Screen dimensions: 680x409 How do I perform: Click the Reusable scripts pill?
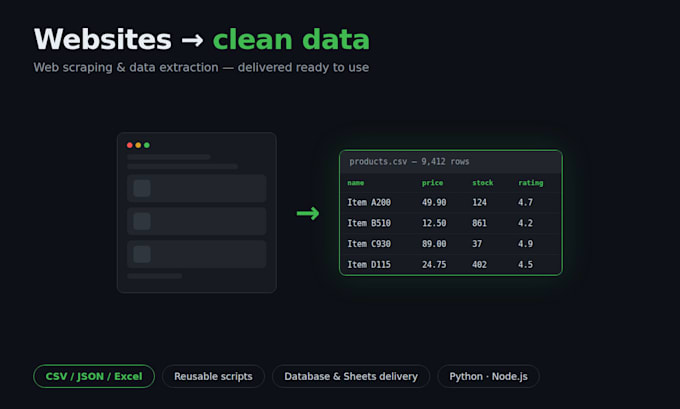213,376
